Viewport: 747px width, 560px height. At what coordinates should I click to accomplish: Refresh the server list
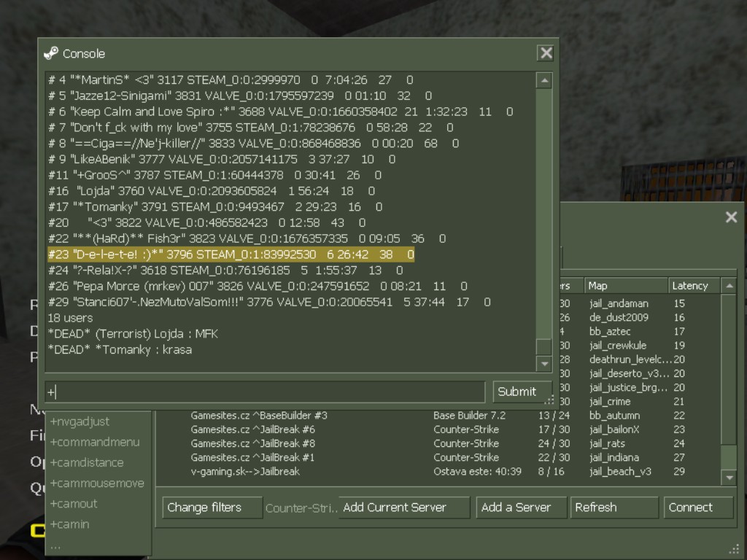coord(614,507)
